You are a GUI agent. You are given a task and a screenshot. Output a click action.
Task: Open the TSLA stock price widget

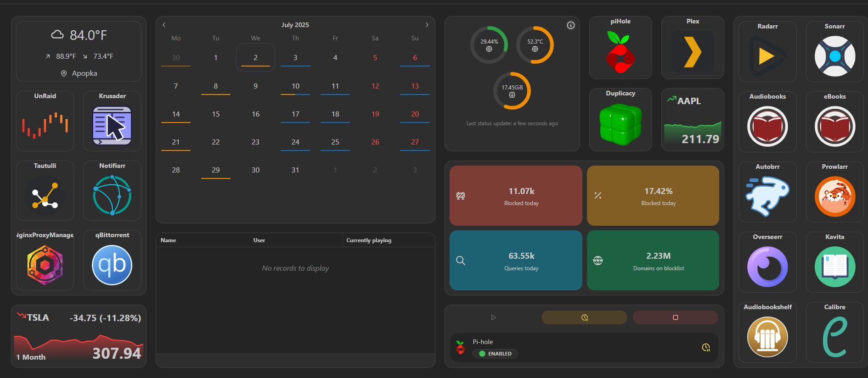point(79,336)
